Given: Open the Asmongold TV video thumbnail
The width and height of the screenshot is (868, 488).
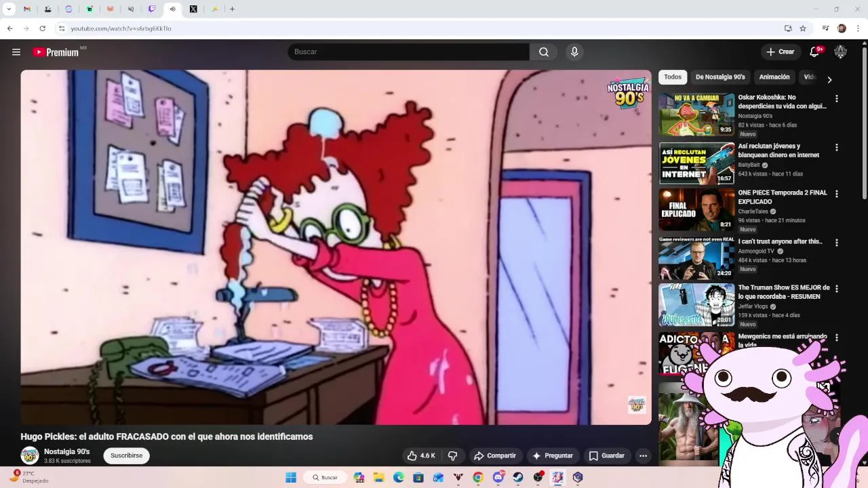Looking at the screenshot, I should pos(696,258).
